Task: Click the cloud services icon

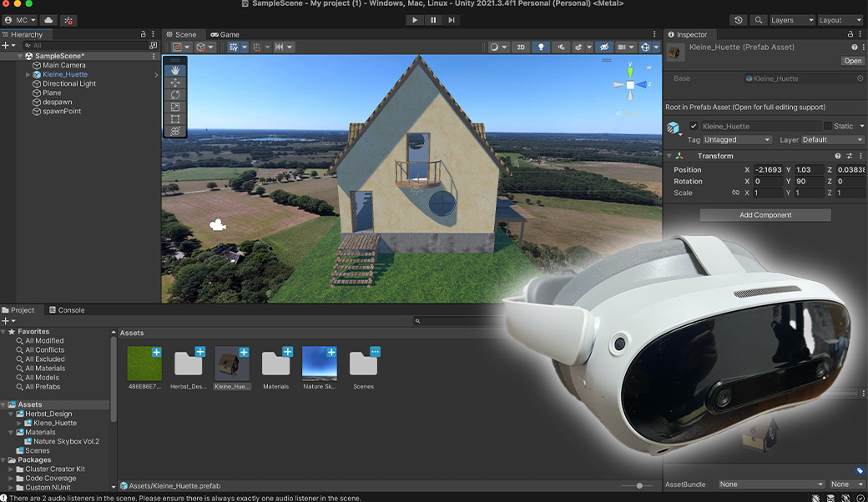Action: click(48, 20)
